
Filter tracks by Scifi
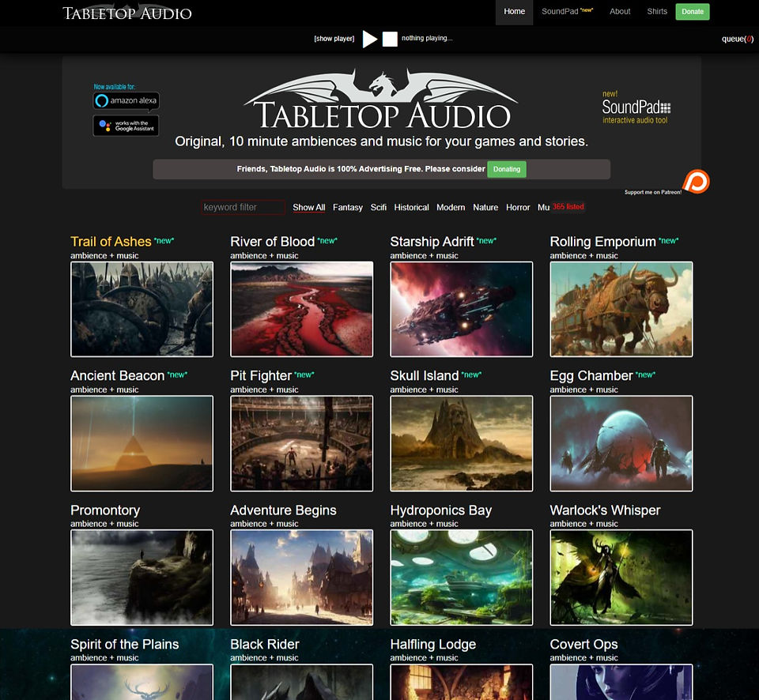(379, 207)
